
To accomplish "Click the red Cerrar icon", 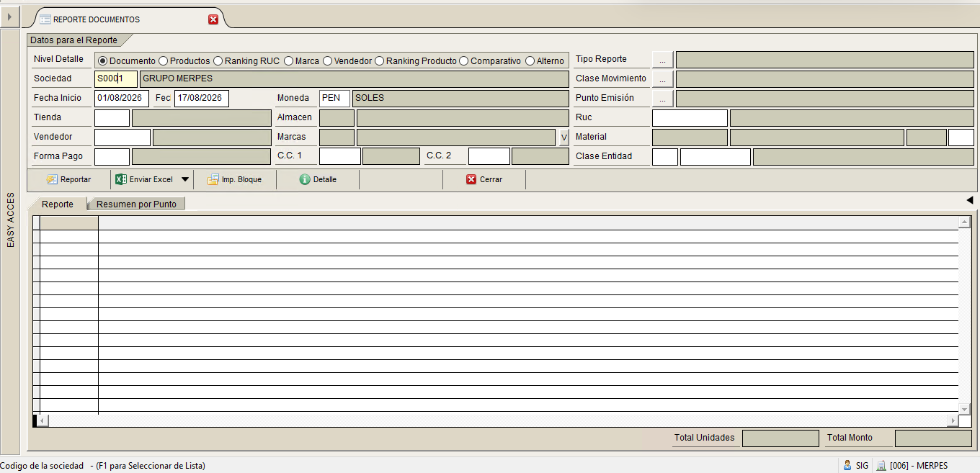I will click(x=471, y=179).
